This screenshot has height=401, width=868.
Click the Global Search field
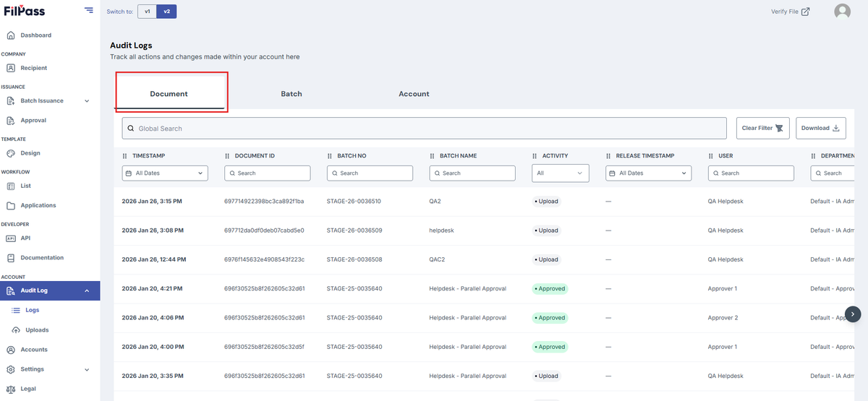424,128
